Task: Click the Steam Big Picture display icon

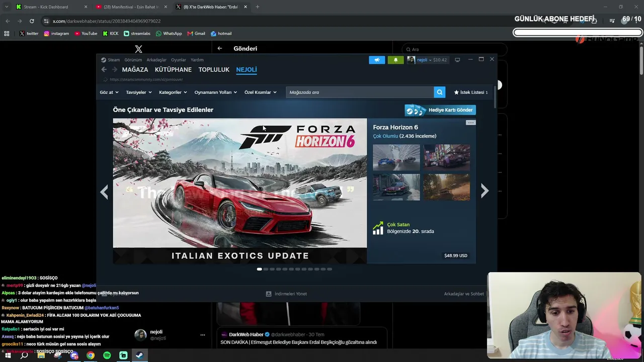Action: pos(457,60)
